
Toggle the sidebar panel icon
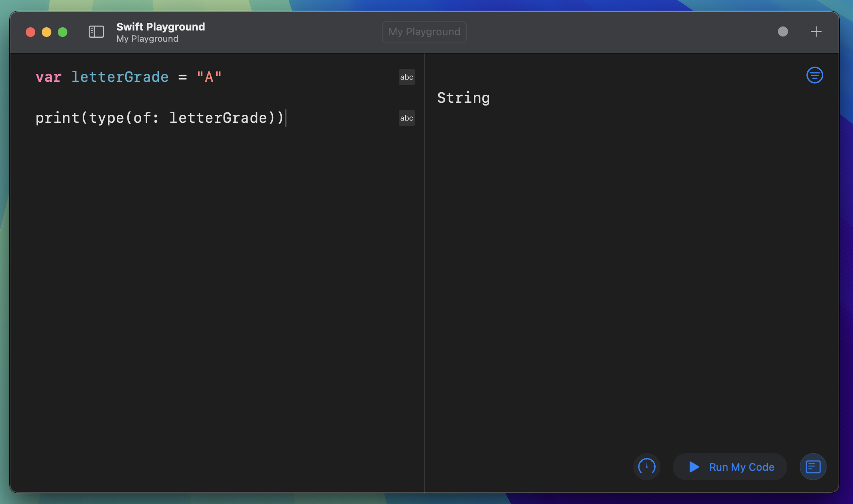point(96,32)
